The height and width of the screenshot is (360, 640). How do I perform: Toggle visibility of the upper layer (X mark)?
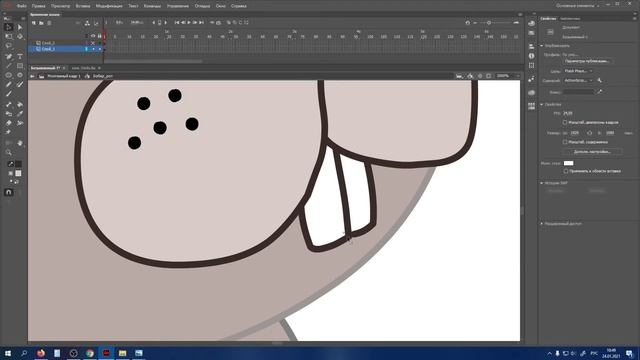[93, 43]
